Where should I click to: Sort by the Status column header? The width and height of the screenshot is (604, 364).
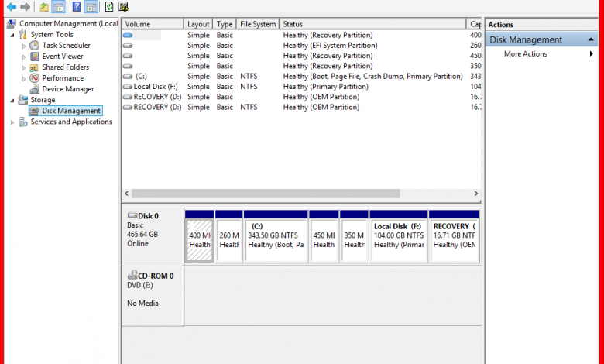[372, 24]
